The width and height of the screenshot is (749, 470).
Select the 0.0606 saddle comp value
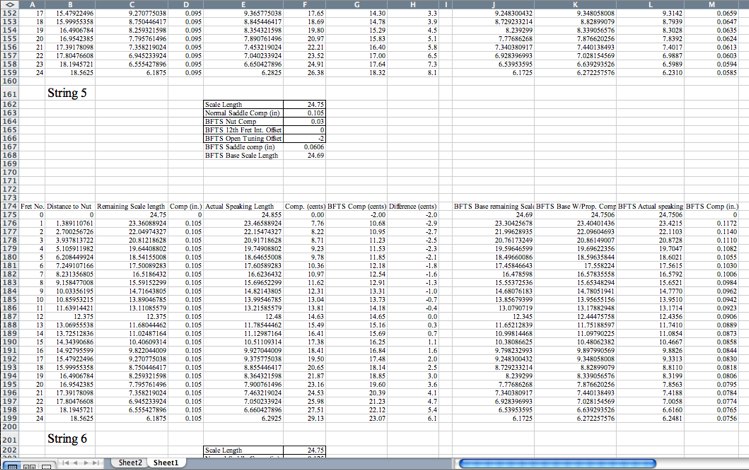(304, 147)
